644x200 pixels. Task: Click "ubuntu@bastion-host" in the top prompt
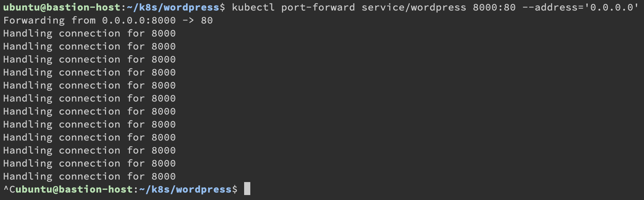point(61,7)
